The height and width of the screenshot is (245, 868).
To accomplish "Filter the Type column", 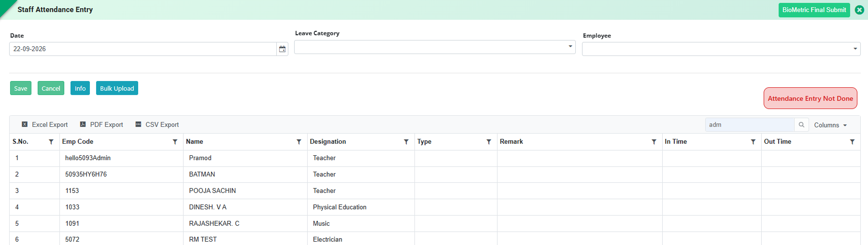I will click(x=489, y=142).
